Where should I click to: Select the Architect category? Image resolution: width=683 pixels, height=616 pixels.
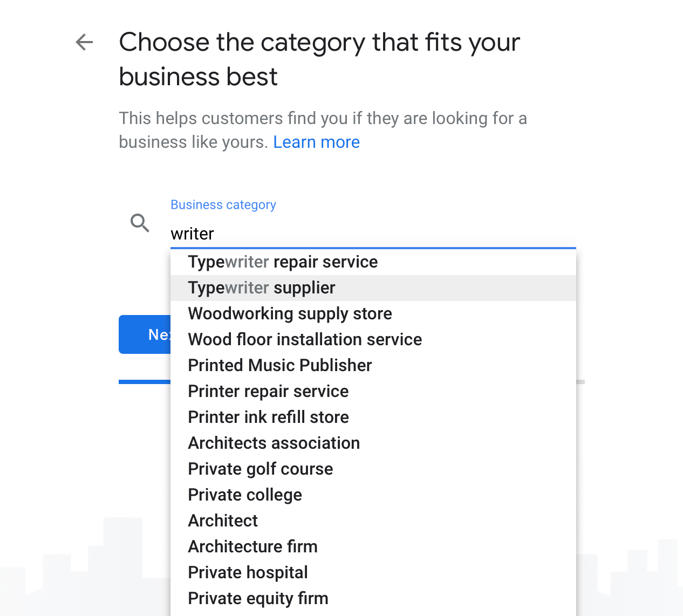pyautogui.click(x=223, y=521)
